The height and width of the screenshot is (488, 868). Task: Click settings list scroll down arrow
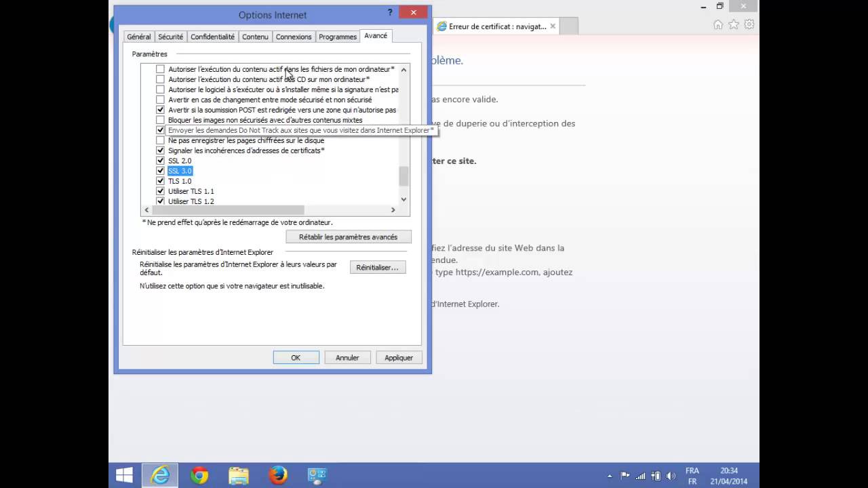coord(403,199)
